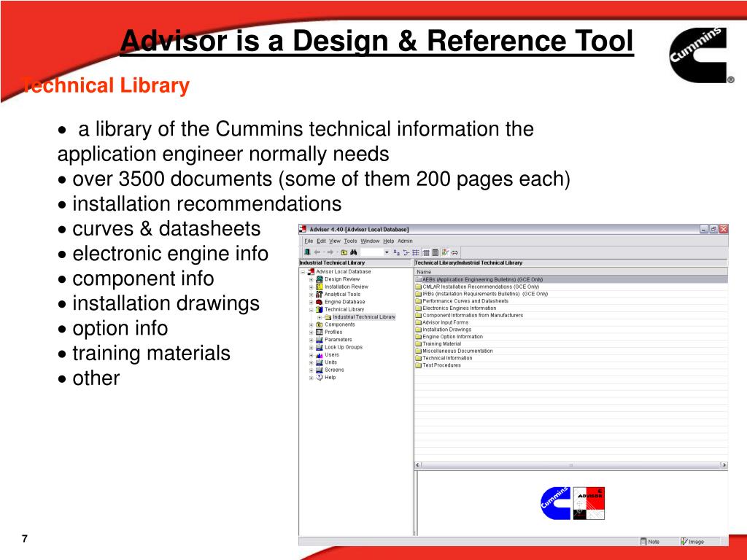
Task: Open the toolbar combo box dropdown arrow
Action: tap(387, 252)
